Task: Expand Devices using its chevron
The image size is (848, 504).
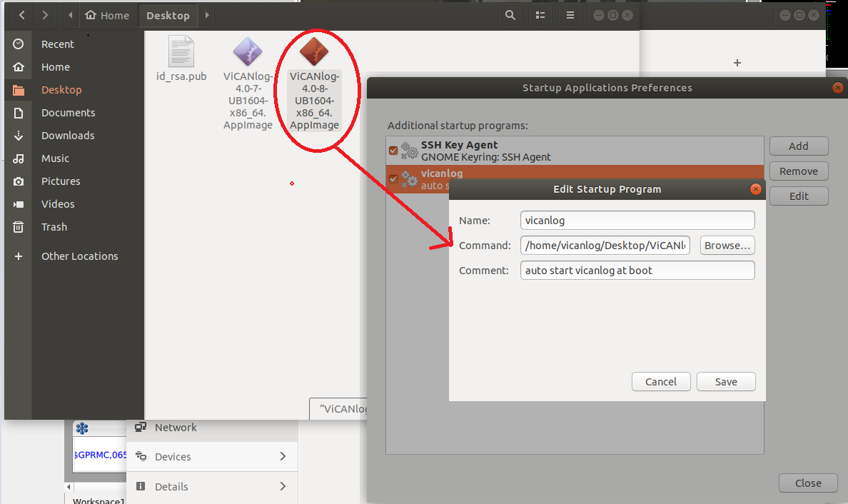Action: 283,456
